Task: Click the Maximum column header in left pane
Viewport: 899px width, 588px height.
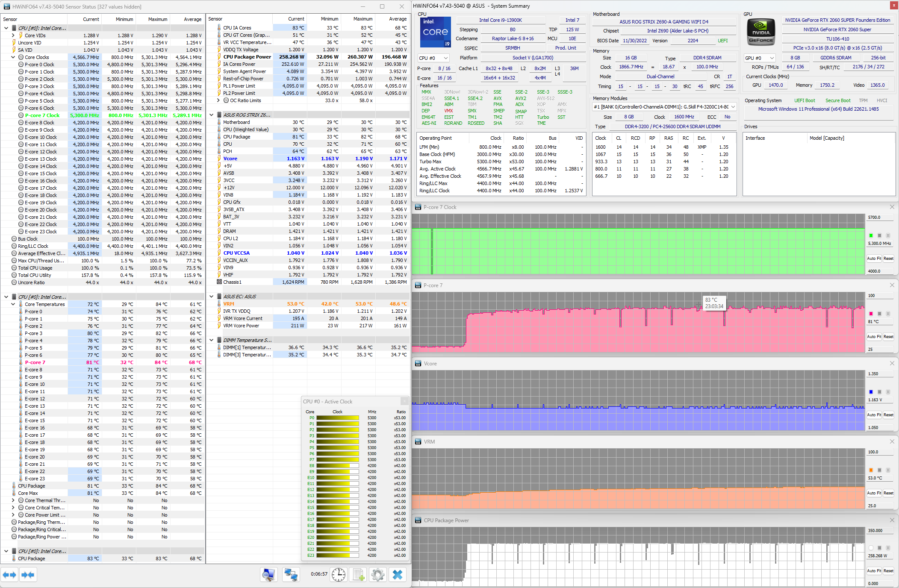Action: pos(157,19)
